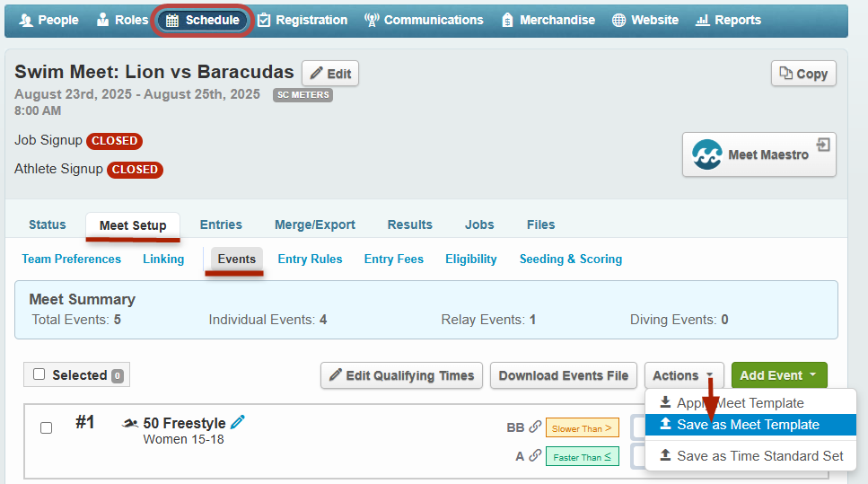The image size is (868, 484).
Task: Click Download Events File button
Action: [563, 375]
